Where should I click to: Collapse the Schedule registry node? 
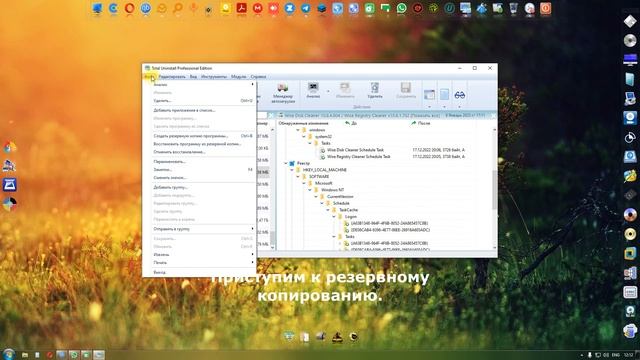pyautogui.click(x=322, y=203)
